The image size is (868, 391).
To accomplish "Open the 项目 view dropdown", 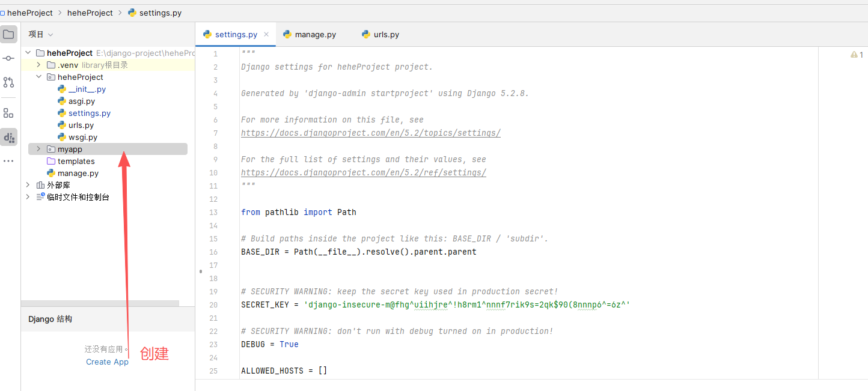I will click(41, 34).
